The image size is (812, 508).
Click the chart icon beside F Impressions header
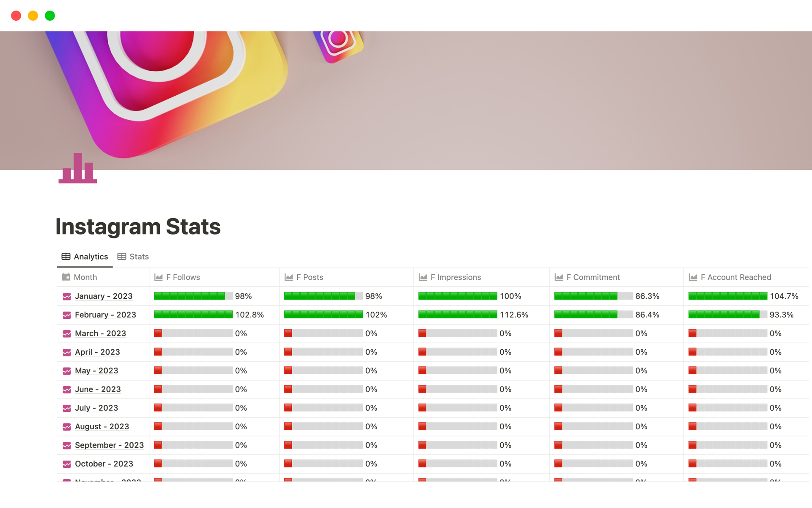point(423,277)
